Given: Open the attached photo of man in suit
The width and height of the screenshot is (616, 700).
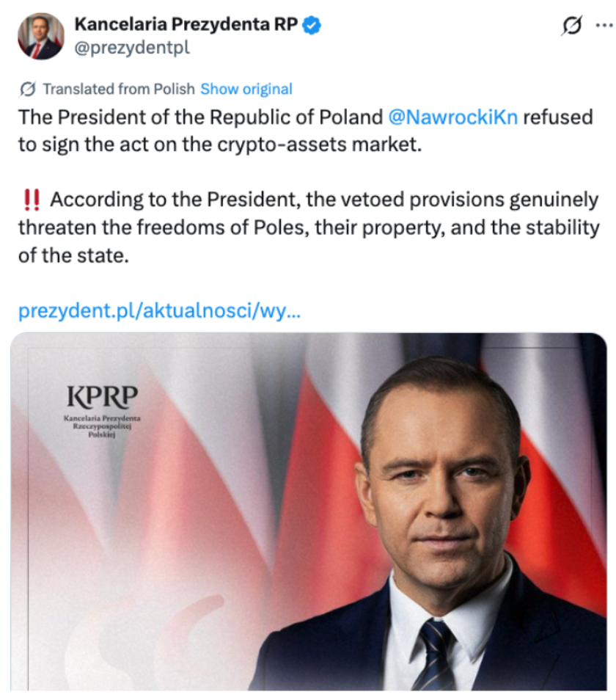Looking at the screenshot, I should point(440,514).
